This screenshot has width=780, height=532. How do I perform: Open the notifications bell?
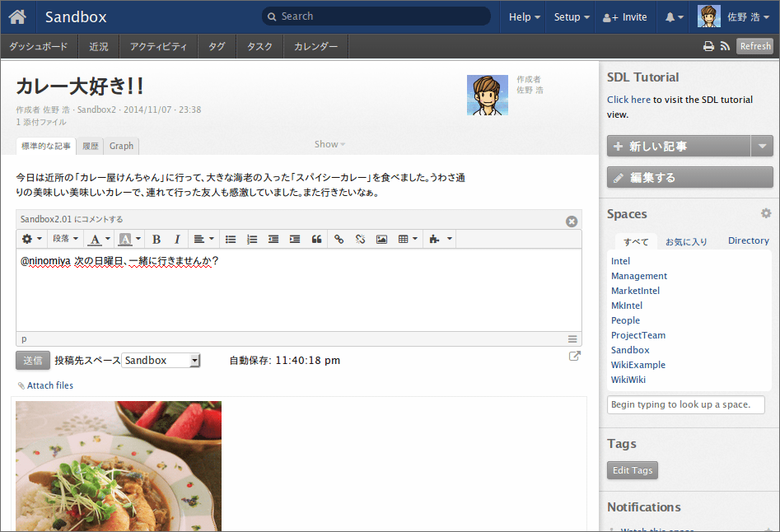(x=674, y=17)
